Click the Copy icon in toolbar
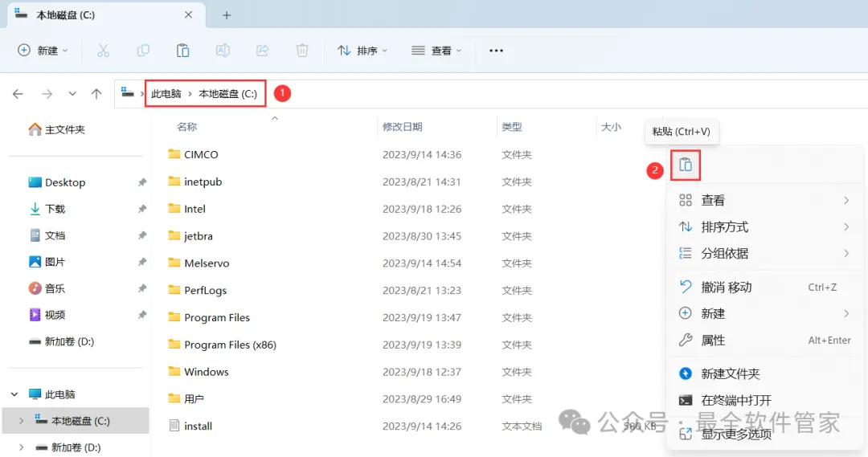Screen dimensions: 868x457 143,51
